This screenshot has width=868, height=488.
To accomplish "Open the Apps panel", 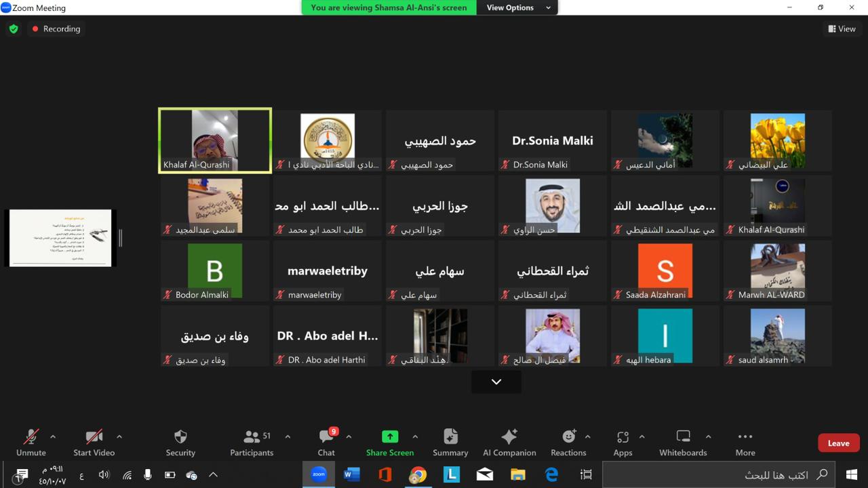I will click(x=623, y=442).
